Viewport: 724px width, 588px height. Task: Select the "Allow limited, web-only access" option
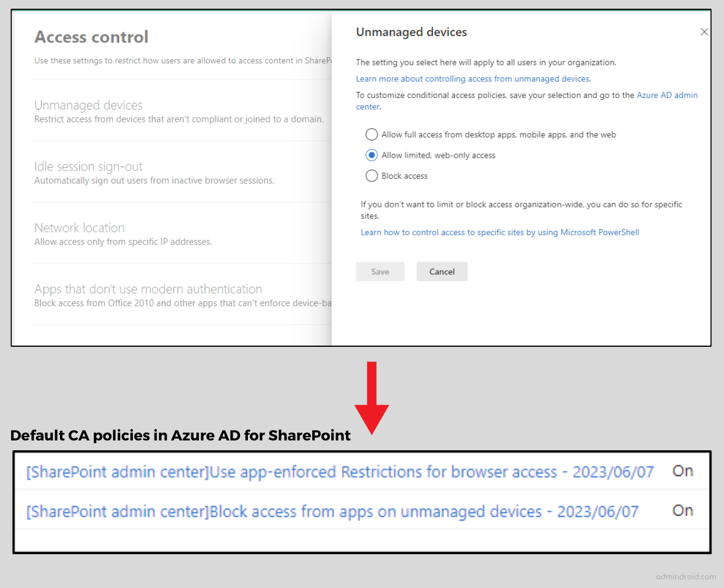tap(372, 155)
